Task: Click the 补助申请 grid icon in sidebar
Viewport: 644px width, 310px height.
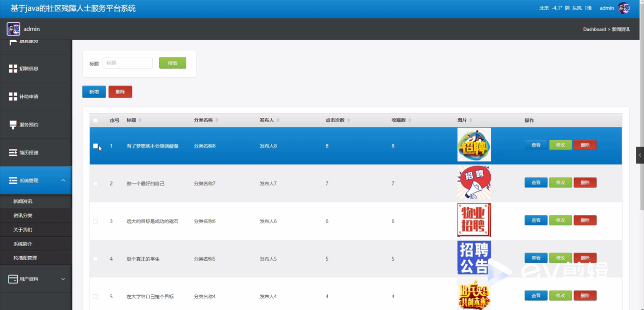Action: pos(13,97)
